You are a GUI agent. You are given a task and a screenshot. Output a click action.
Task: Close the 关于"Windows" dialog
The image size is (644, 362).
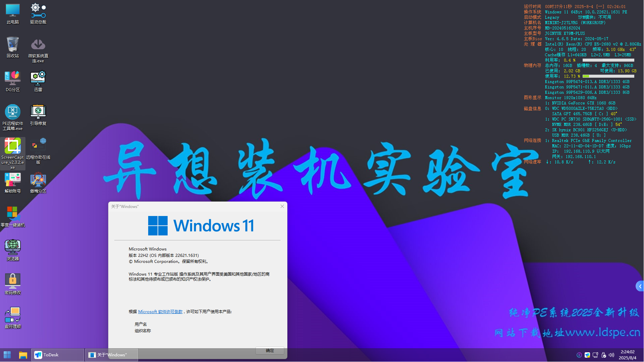coord(282,206)
